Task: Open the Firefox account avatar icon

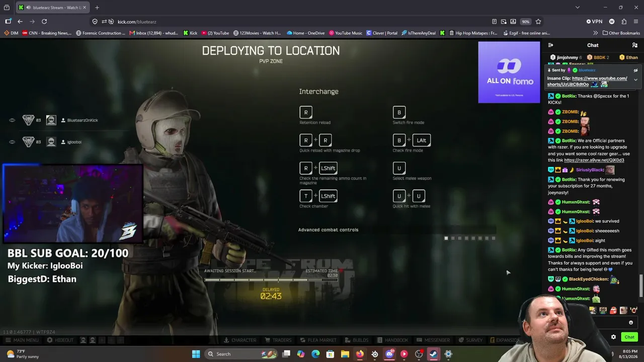Action: click(x=612, y=22)
